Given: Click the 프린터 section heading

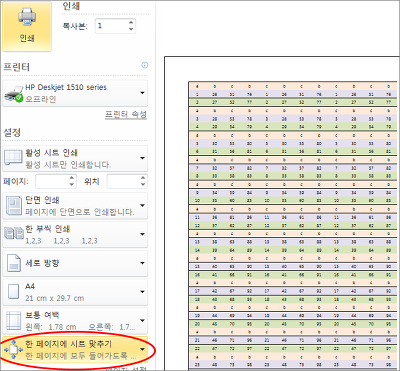Looking at the screenshot, I should pyautogui.click(x=16, y=67).
